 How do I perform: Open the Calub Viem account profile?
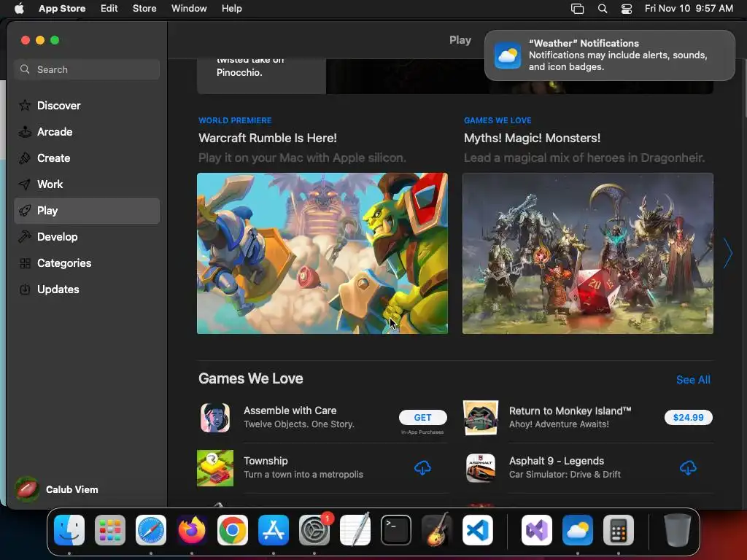tap(57, 489)
